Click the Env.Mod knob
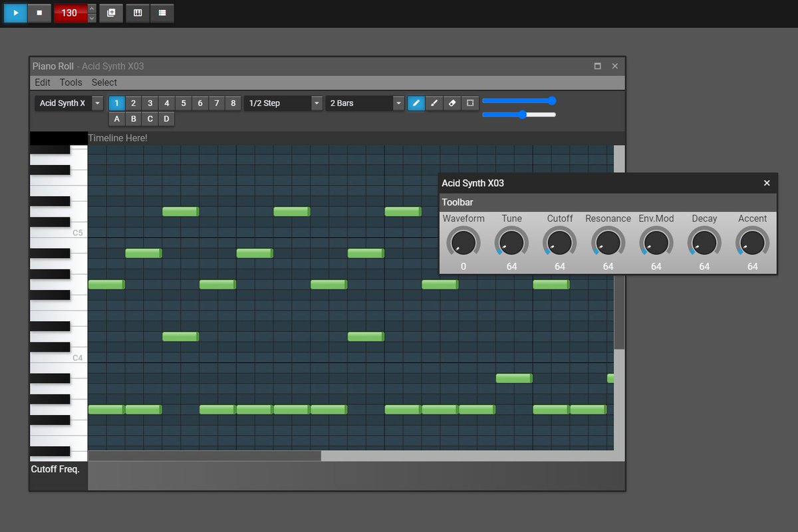 click(x=656, y=243)
